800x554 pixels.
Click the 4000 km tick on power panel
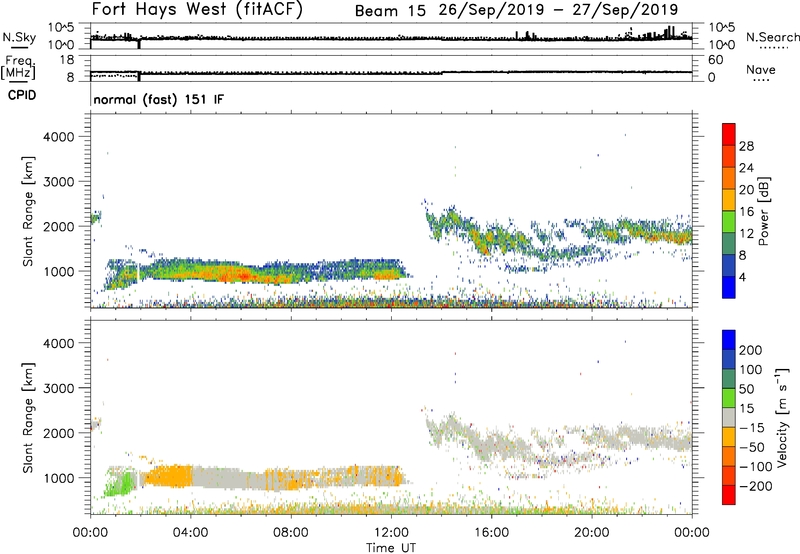(58, 137)
